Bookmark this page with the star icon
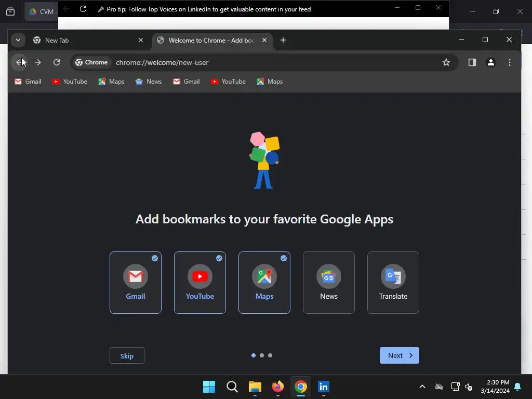 [x=446, y=62]
